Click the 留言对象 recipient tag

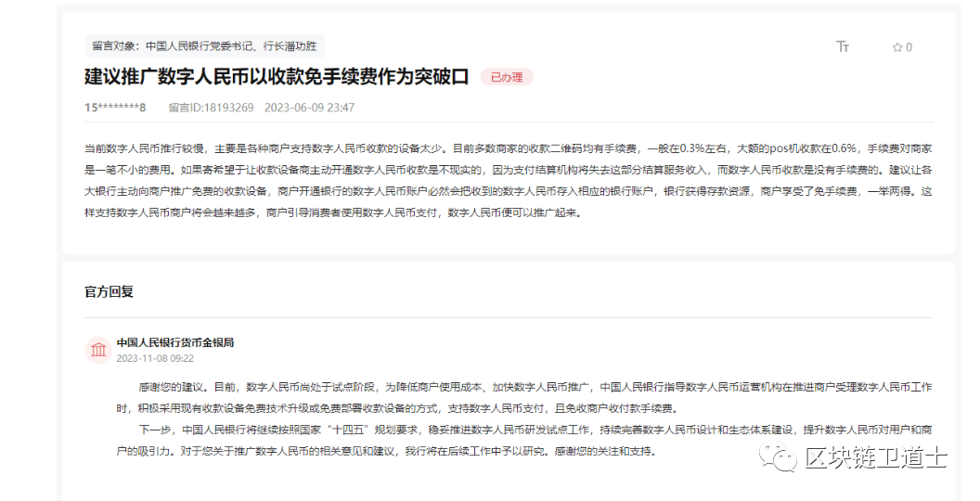click(x=204, y=46)
